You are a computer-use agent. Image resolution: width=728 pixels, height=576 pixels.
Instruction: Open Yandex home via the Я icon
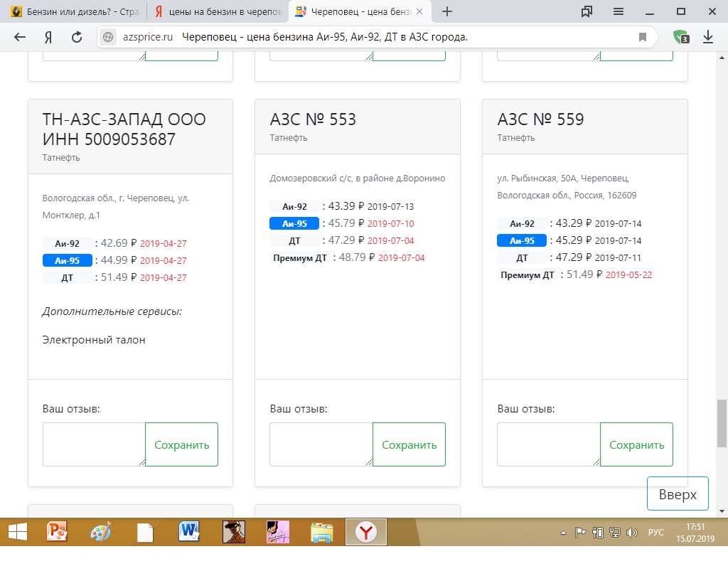(48, 37)
